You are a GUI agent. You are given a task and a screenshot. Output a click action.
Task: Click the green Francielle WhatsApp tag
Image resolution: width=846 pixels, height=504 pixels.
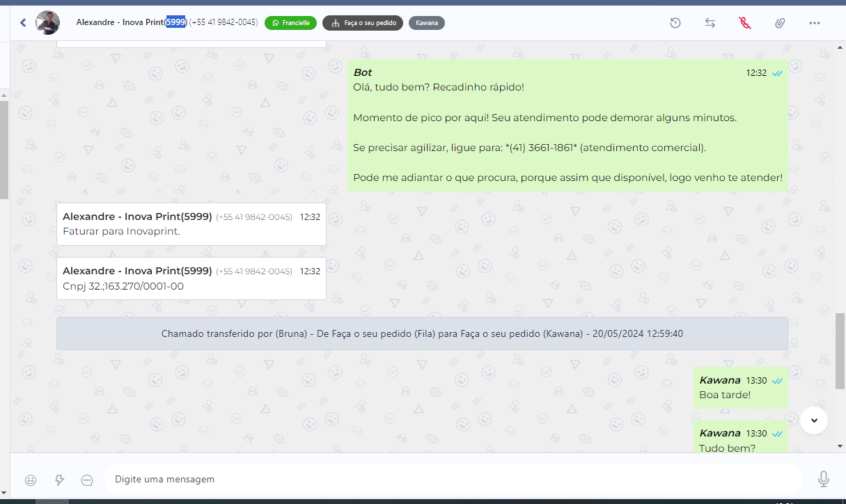[290, 23]
